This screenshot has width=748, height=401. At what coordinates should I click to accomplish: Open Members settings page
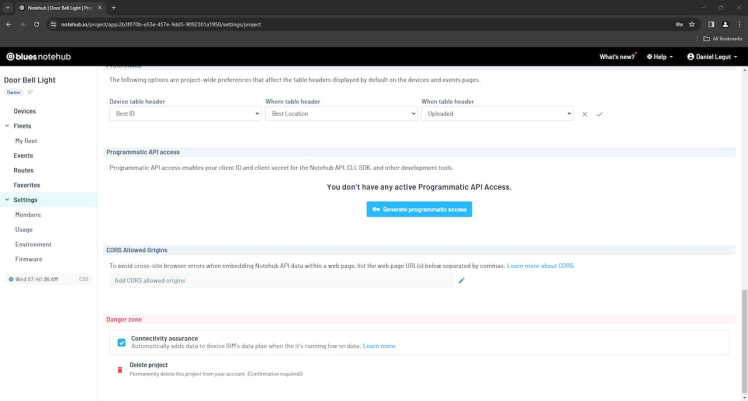[x=28, y=215]
